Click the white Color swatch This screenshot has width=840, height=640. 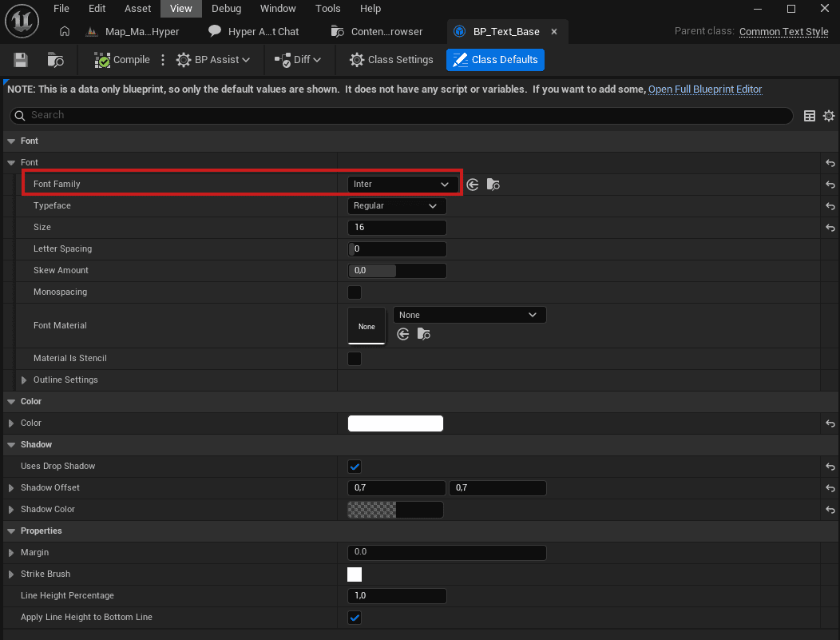395,423
